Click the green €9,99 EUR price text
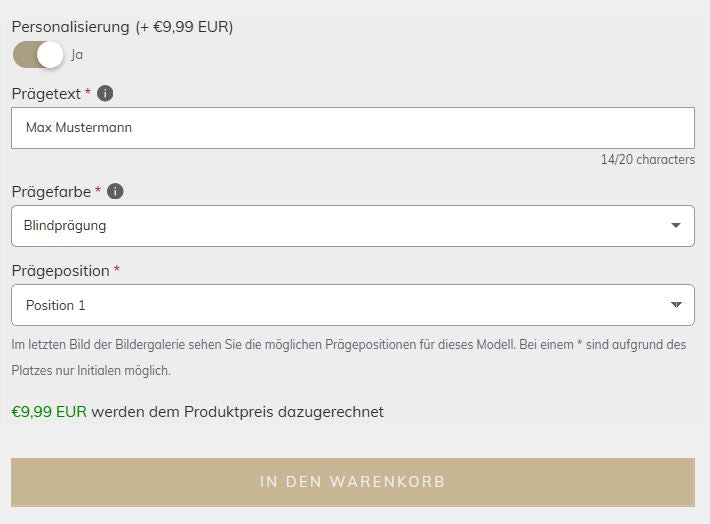This screenshot has height=524, width=710. click(49, 412)
